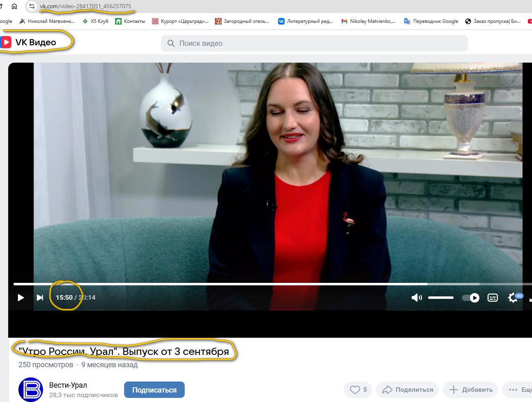Open Литературный ред bookmark
Image resolution: width=532 pixels, height=402 pixels.
tap(306, 21)
